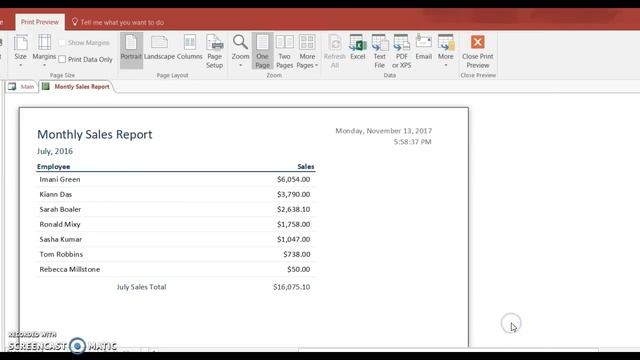Open the paper Size options
Viewport: 640px width, 360px height.
click(x=20, y=51)
